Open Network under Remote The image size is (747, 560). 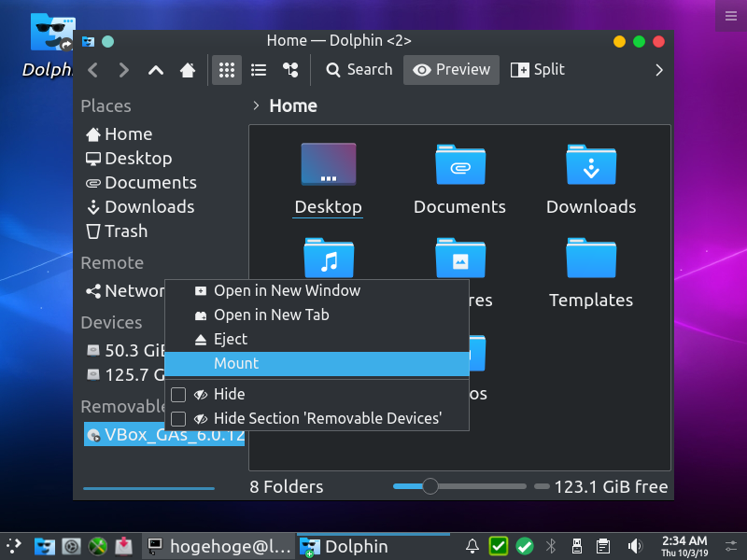click(124, 291)
